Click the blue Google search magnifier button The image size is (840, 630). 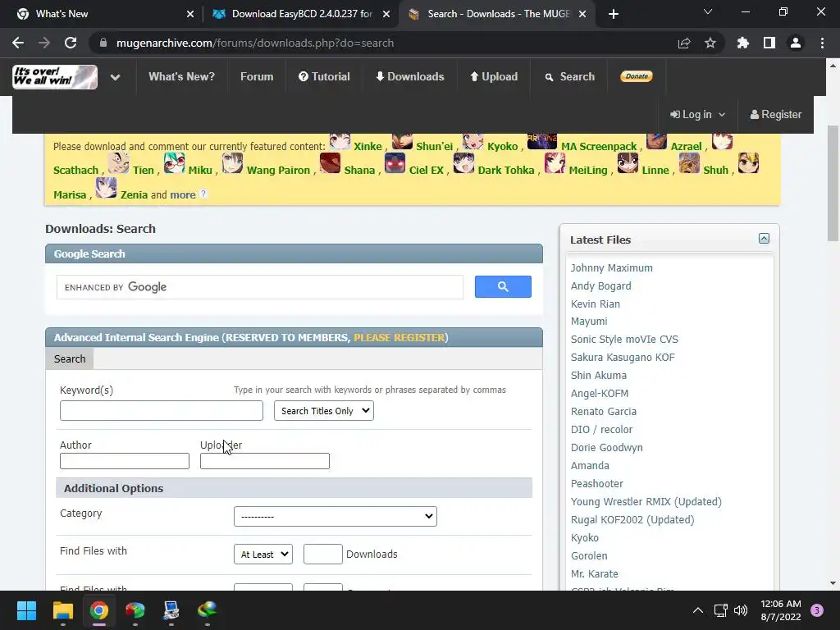[503, 286]
